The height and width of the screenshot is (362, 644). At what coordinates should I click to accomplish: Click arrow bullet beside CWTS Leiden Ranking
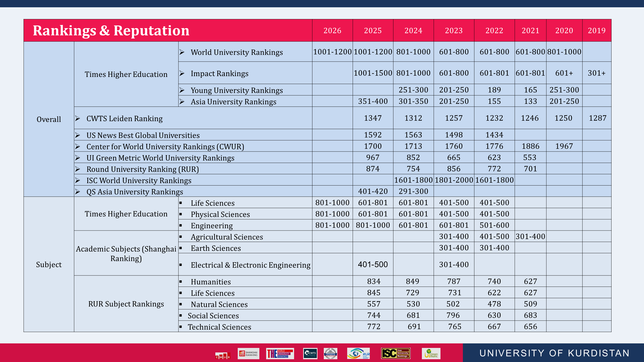pyautogui.click(x=78, y=118)
